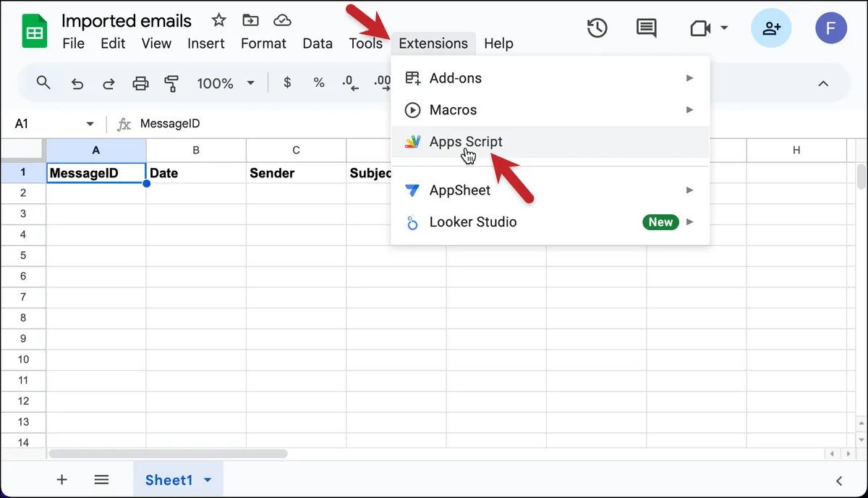Click the move to folder icon

click(x=250, y=20)
